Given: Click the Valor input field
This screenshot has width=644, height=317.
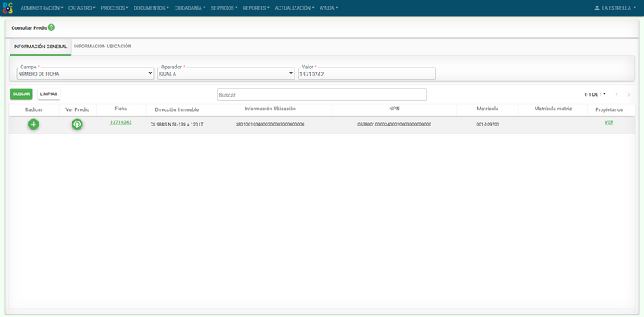Looking at the screenshot, I should [366, 74].
